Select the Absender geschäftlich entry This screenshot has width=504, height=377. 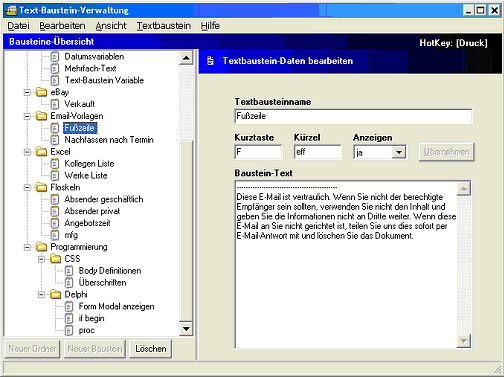[104, 199]
